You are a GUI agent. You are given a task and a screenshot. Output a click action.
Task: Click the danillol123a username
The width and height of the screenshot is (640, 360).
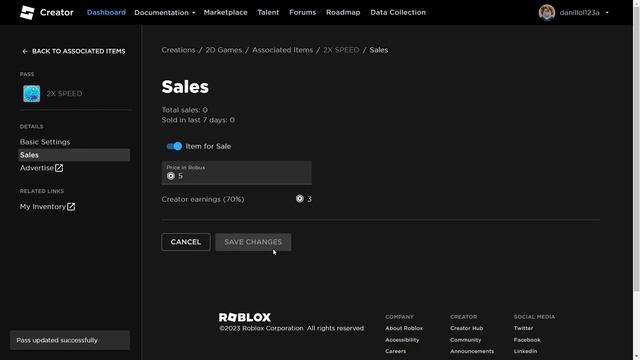coord(579,13)
